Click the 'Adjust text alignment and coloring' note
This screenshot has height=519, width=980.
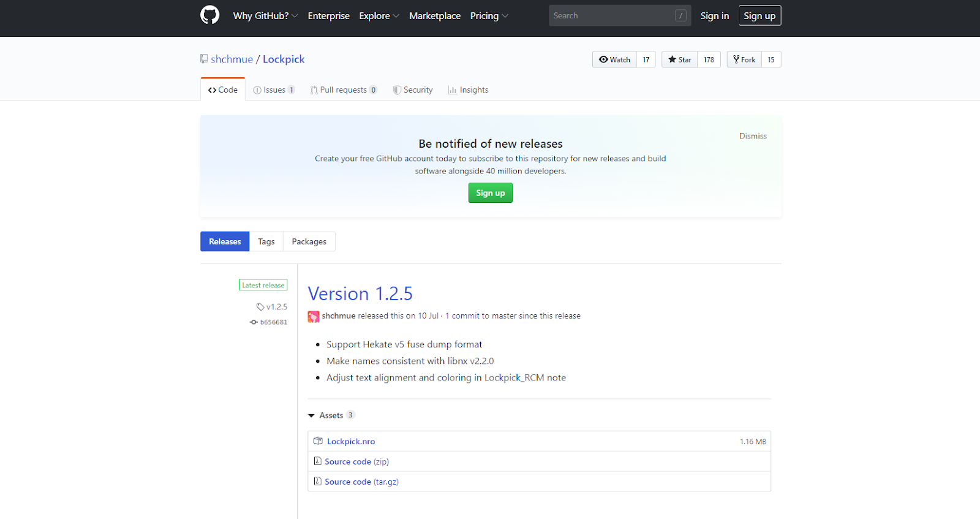pos(447,377)
